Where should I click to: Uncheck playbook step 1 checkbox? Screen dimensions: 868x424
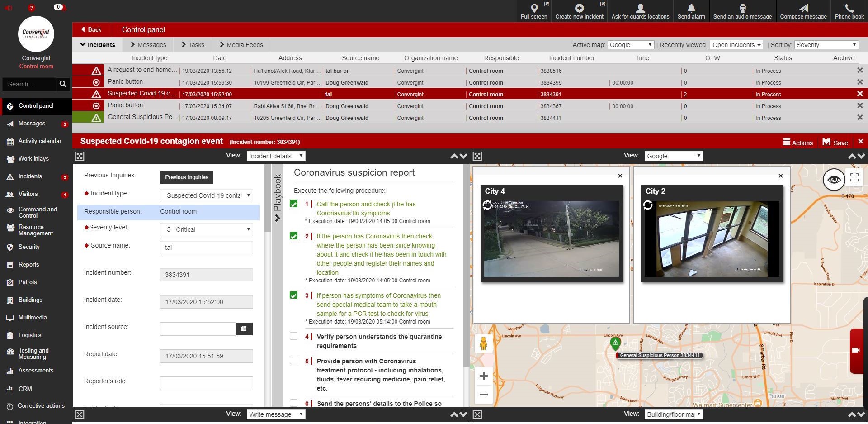point(294,204)
